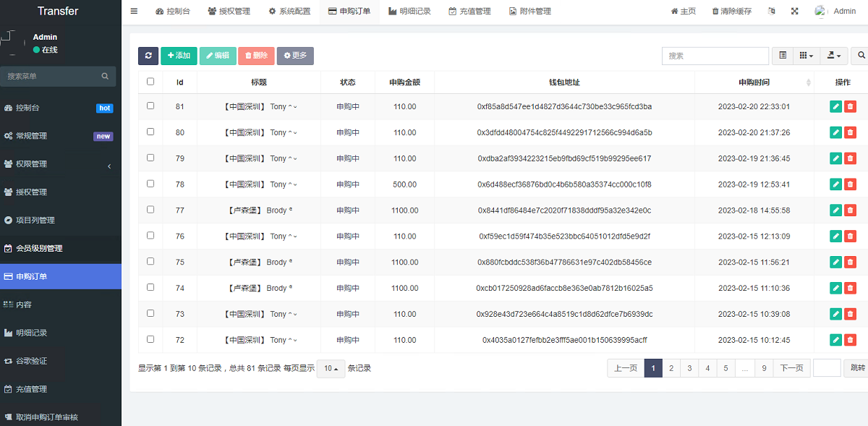This screenshot has height=426, width=868.
Task: Click red delete icon for order 72
Action: click(x=850, y=340)
